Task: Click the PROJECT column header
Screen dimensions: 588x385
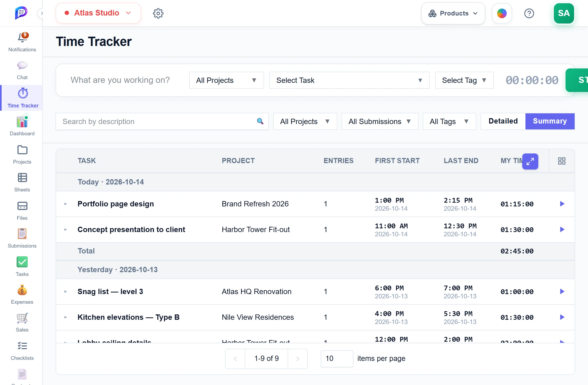Action: [x=238, y=161]
